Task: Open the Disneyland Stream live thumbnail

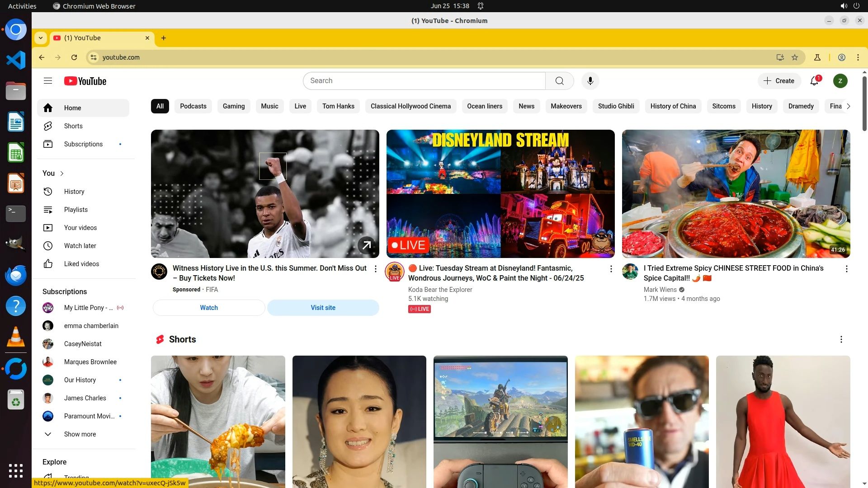Action: 500,193
